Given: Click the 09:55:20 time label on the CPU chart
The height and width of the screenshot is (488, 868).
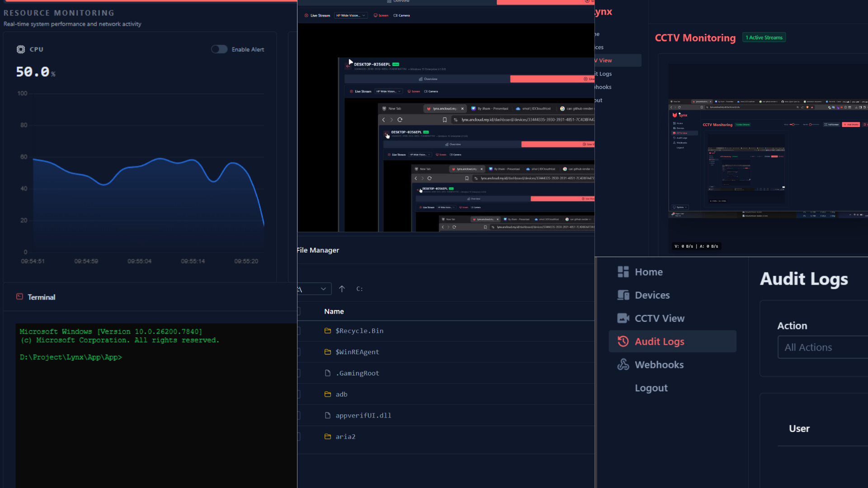Looking at the screenshot, I should (x=246, y=261).
